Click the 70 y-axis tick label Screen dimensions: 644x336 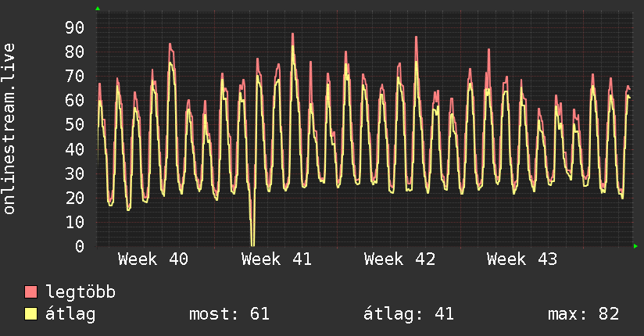coord(75,76)
